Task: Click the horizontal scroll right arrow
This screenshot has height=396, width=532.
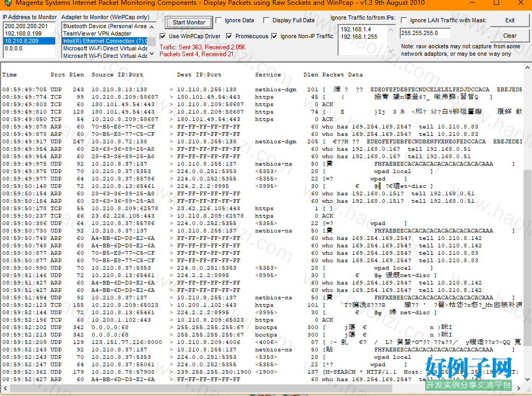Action: coord(518,388)
